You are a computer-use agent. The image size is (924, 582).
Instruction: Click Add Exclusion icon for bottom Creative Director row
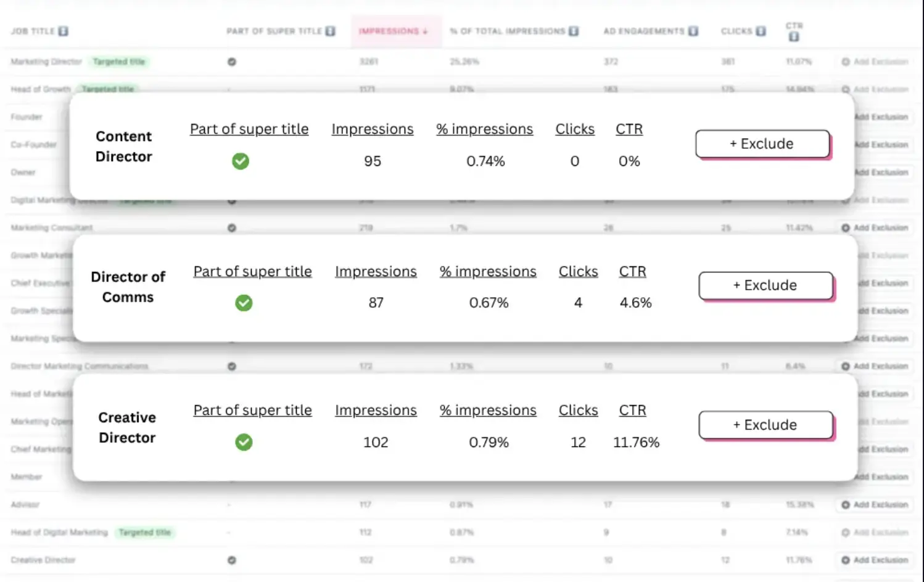pyautogui.click(x=846, y=560)
